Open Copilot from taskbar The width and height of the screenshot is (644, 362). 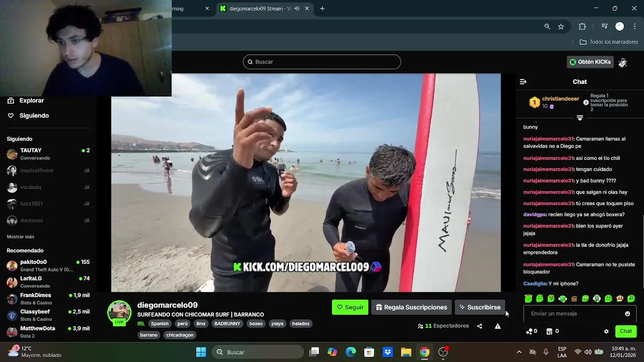[x=332, y=352]
